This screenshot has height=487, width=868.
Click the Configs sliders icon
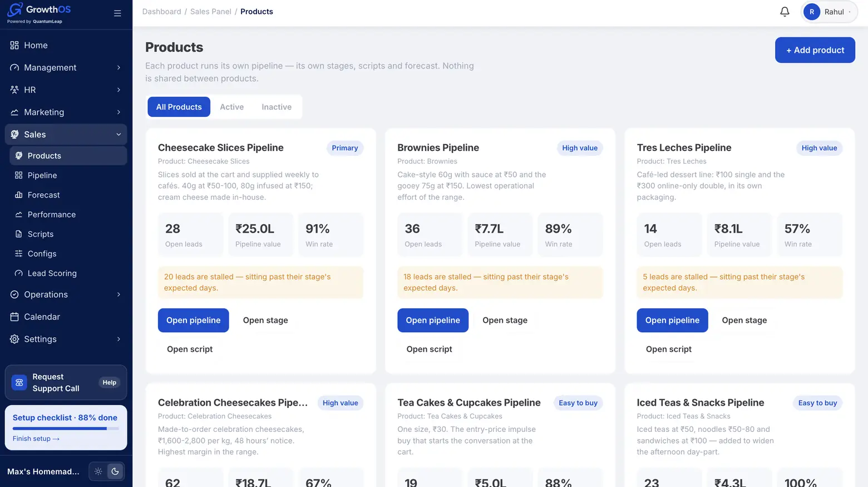point(18,254)
